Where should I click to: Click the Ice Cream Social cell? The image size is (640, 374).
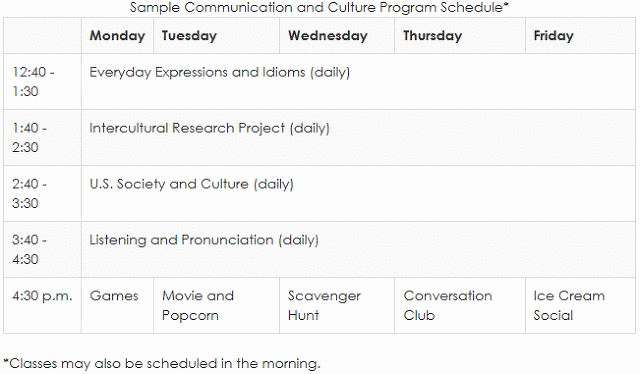tap(580, 305)
